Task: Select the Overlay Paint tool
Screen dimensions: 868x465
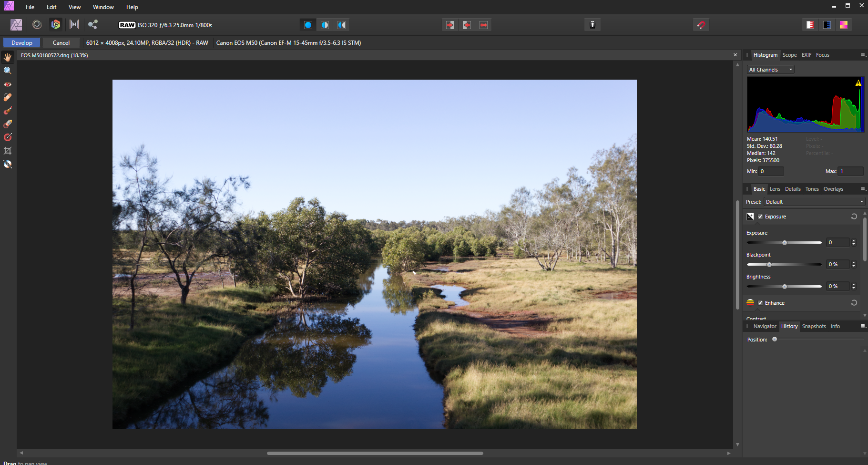Action: click(8, 111)
